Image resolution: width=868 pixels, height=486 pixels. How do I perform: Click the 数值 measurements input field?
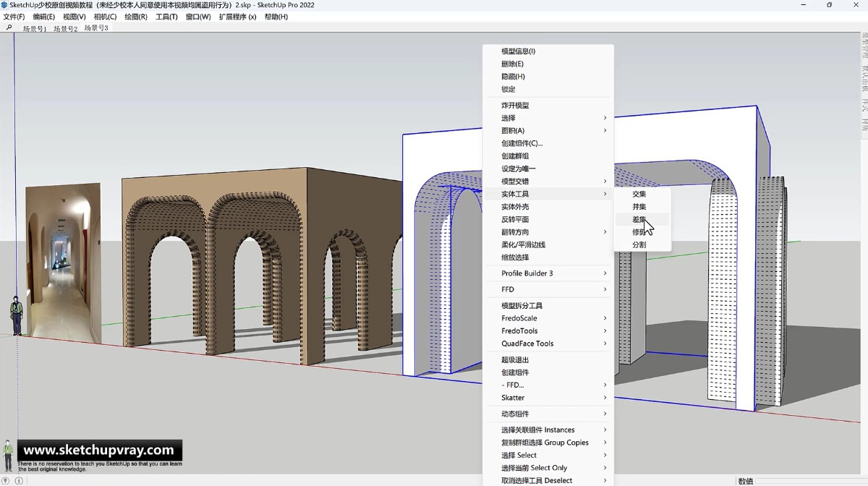812,480
